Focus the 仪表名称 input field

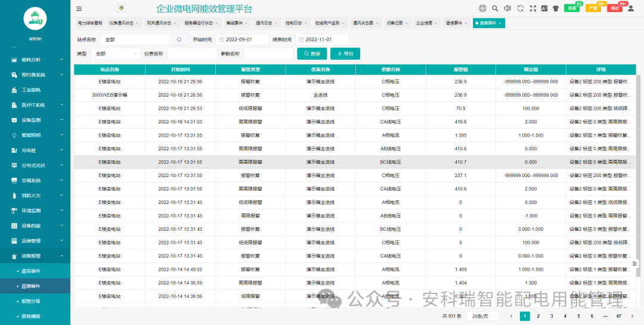click(x=192, y=54)
